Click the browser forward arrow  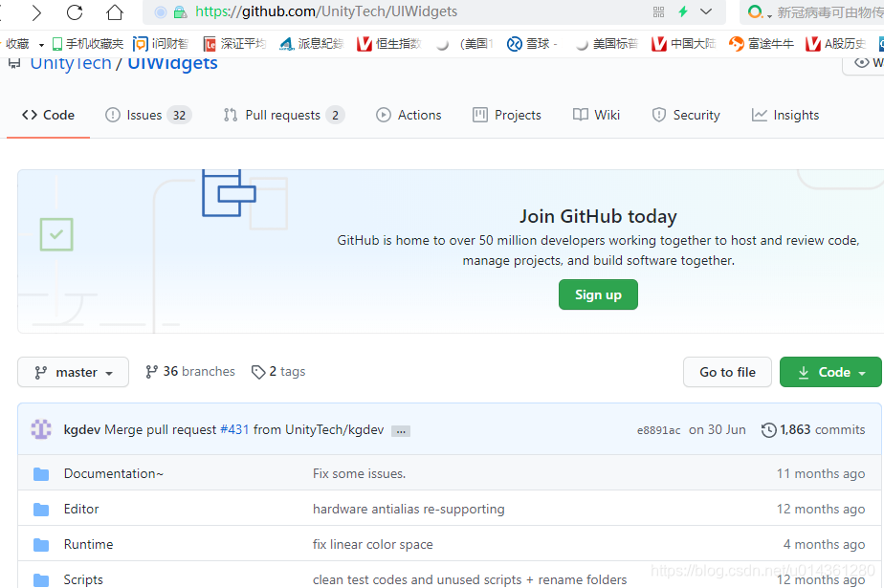(36, 12)
